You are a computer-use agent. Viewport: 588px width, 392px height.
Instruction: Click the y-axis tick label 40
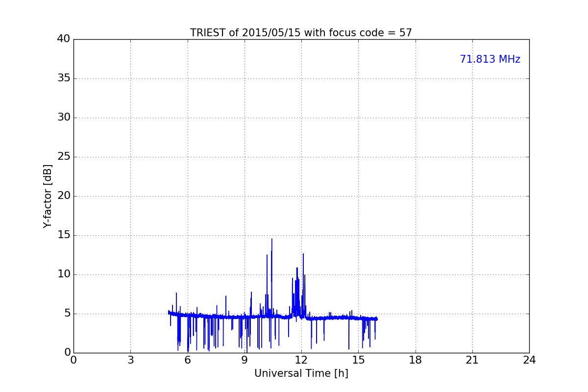click(x=64, y=39)
